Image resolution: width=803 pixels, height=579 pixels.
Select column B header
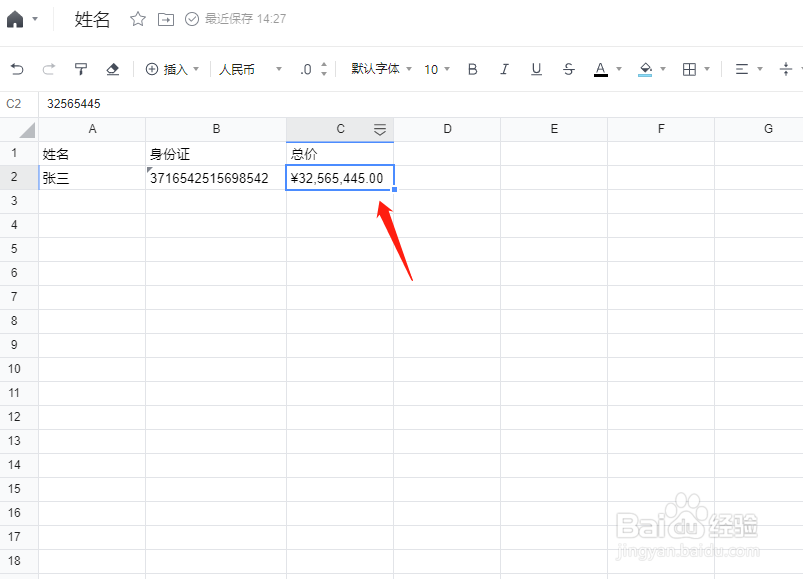216,129
